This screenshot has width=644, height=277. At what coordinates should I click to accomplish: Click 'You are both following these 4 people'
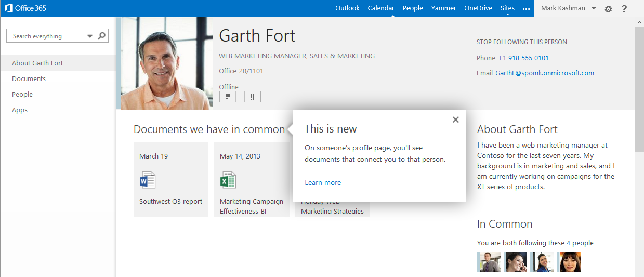535,243
